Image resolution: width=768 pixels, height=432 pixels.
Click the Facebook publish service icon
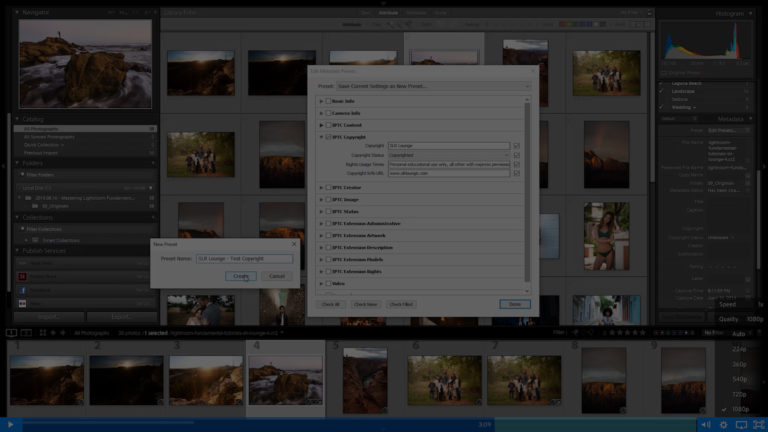click(x=23, y=290)
